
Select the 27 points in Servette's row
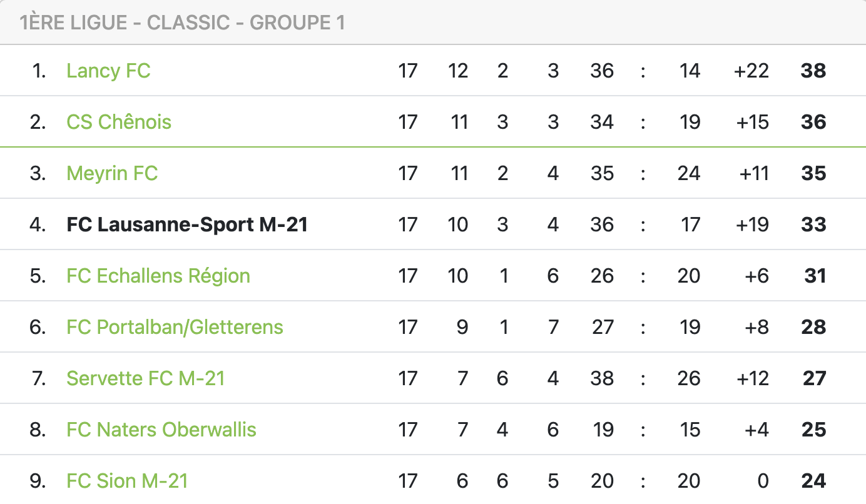814,378
